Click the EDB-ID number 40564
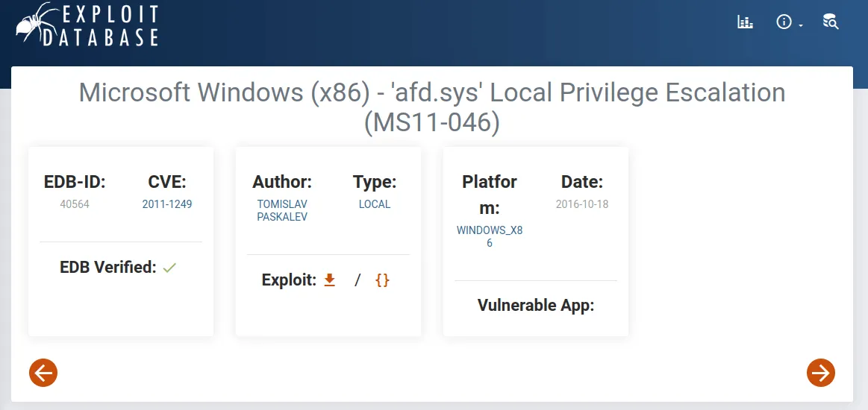 click(75, 204)
